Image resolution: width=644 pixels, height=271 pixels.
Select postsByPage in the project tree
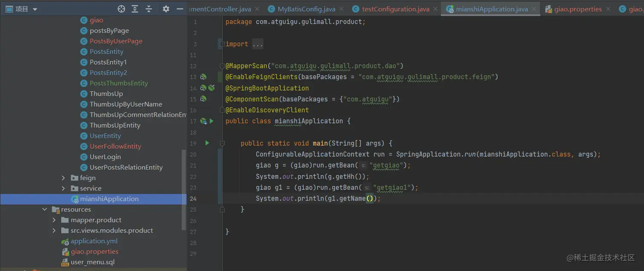pos(109,31)
